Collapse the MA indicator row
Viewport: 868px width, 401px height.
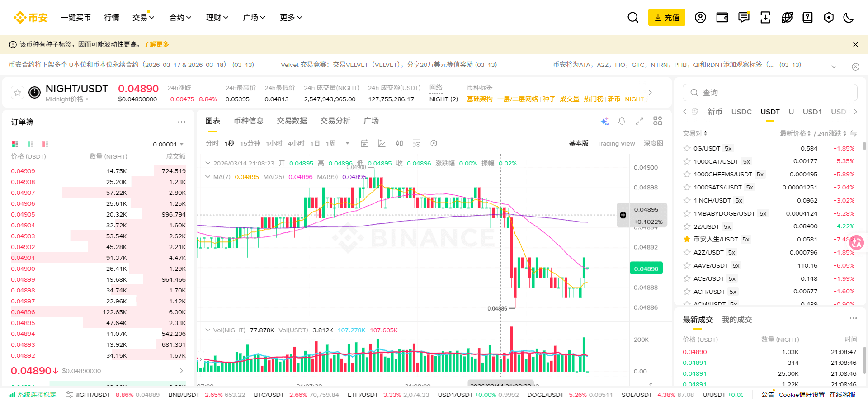pyautogui.click(x=208, y=177)
